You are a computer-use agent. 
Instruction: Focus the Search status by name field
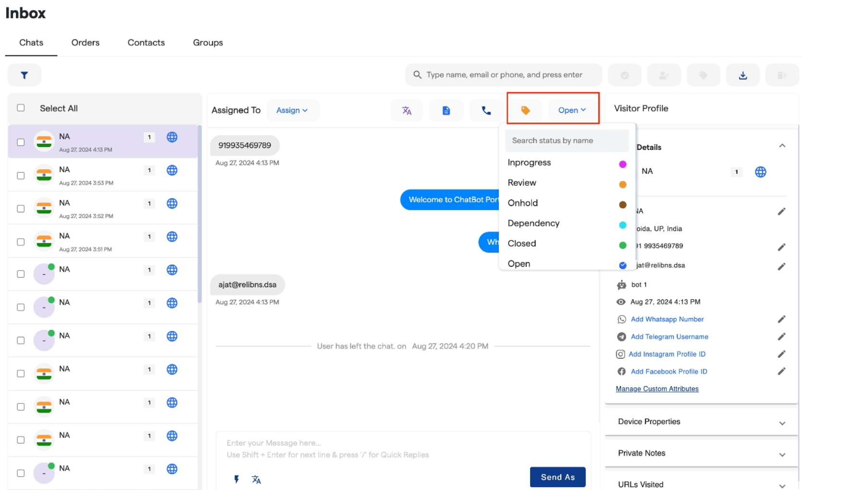567,141
